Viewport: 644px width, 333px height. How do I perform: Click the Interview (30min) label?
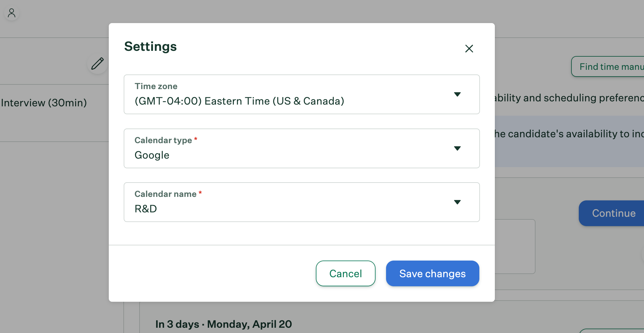[44, 103]
